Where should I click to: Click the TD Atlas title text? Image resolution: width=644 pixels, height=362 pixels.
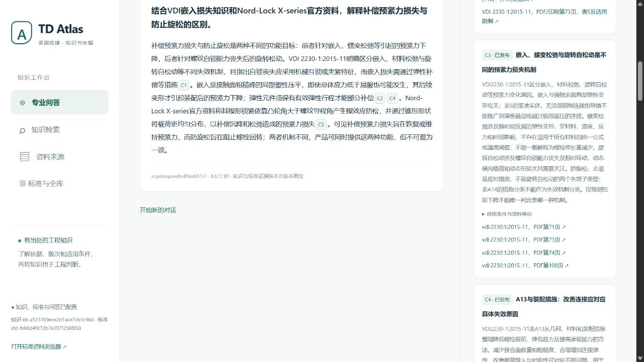pos(61,29)
